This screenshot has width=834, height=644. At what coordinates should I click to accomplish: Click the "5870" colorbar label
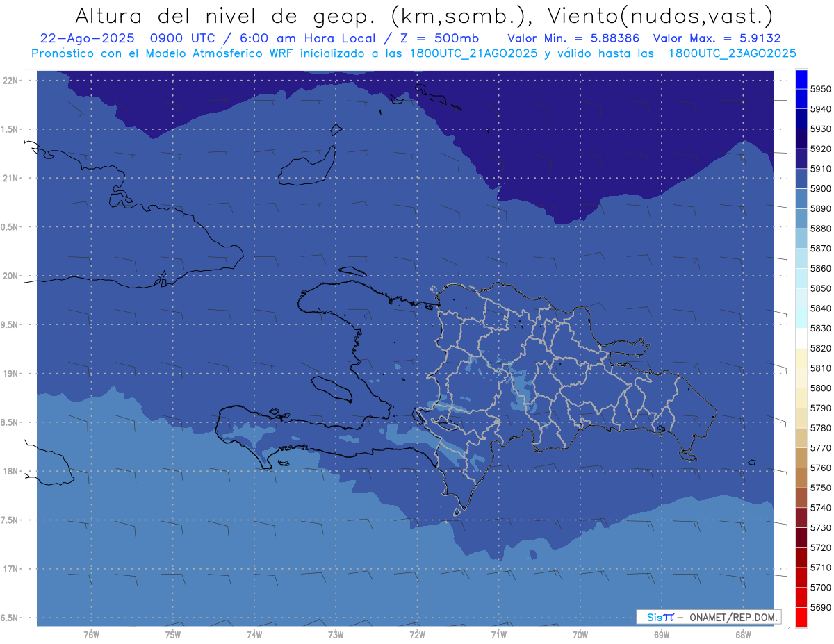[820, 249]
